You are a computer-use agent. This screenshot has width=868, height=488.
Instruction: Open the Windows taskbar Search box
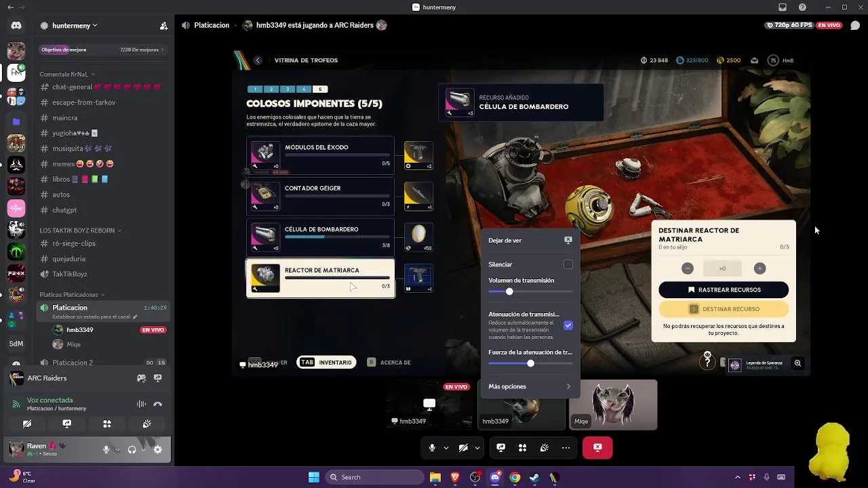pyautogui.click(x=374, y=477)
